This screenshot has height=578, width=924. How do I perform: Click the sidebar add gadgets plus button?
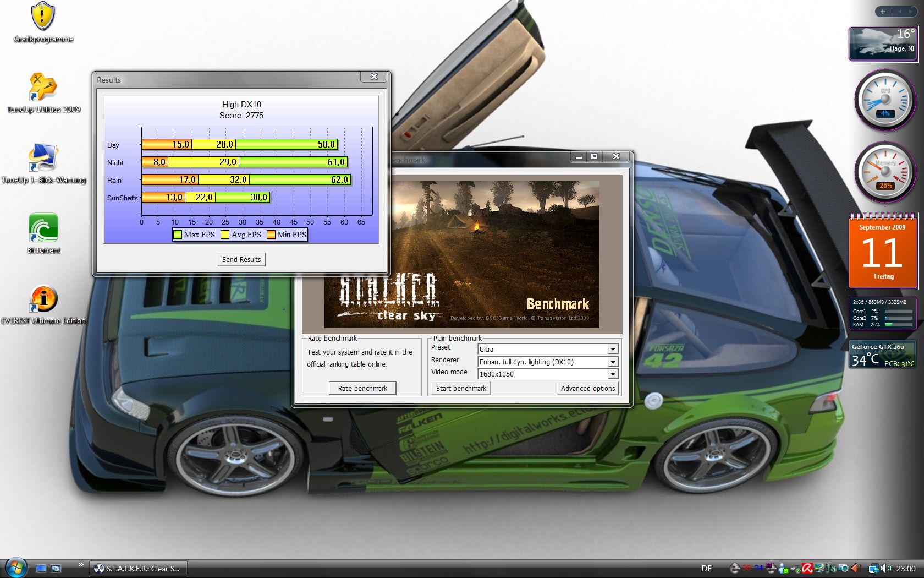(x=883, y=12)
